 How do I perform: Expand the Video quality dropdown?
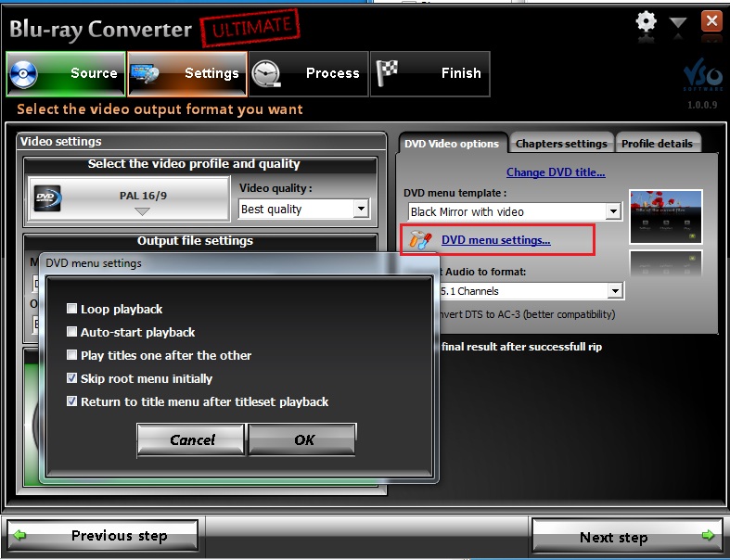coord(361,209)
